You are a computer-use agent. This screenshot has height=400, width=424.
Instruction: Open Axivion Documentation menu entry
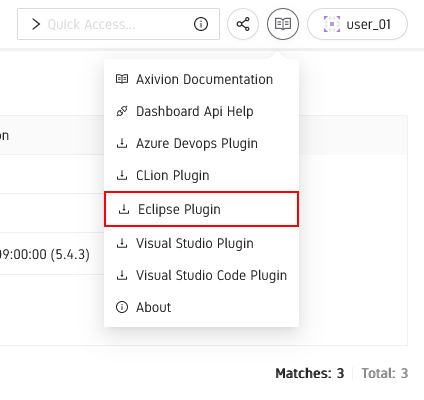[x=201, y=79]
